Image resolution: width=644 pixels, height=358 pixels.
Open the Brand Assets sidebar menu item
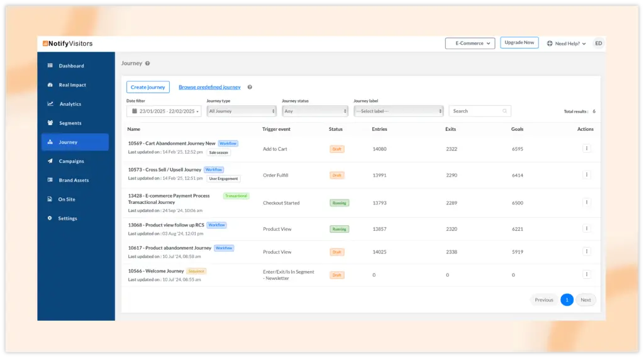pyautogui.click(x=74, y=180)
